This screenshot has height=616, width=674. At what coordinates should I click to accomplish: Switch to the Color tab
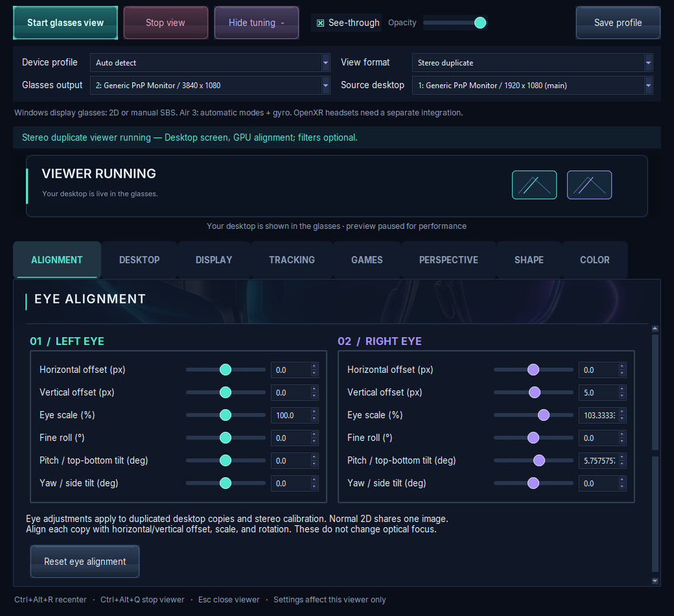point(594,260)
